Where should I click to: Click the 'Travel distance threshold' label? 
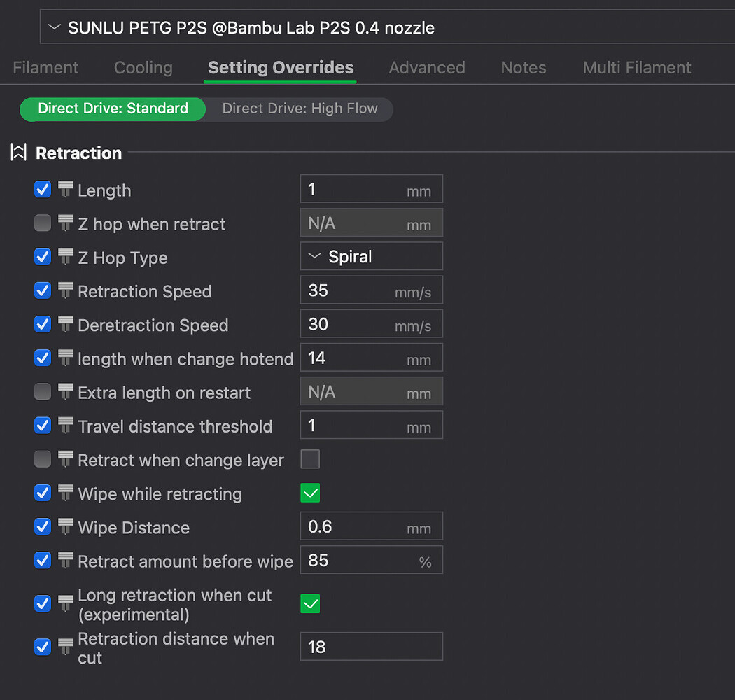click(x=175, y=427)
